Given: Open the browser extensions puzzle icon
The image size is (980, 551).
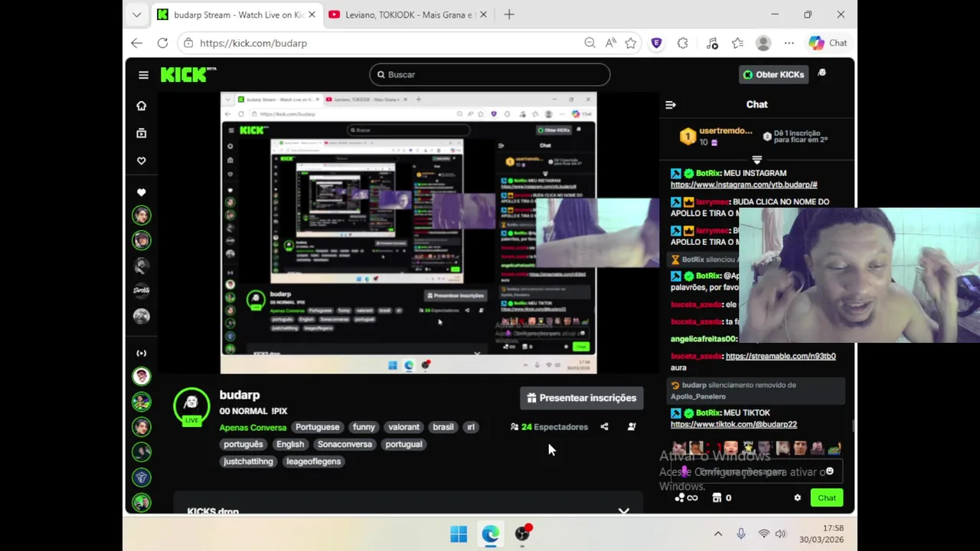Looking at the screenshot, I should click(x=683, y=43).
